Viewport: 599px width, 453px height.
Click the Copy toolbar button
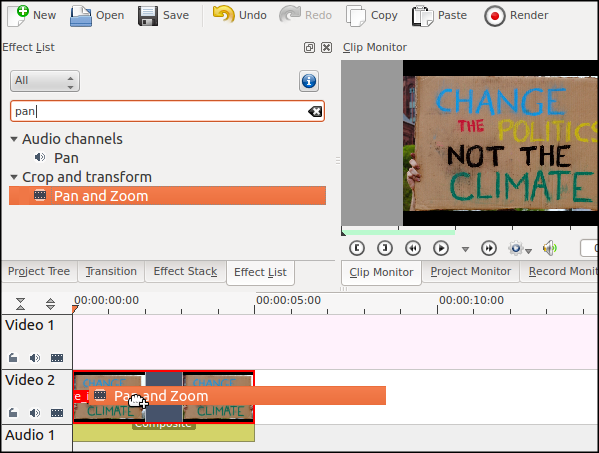(372, 16)
